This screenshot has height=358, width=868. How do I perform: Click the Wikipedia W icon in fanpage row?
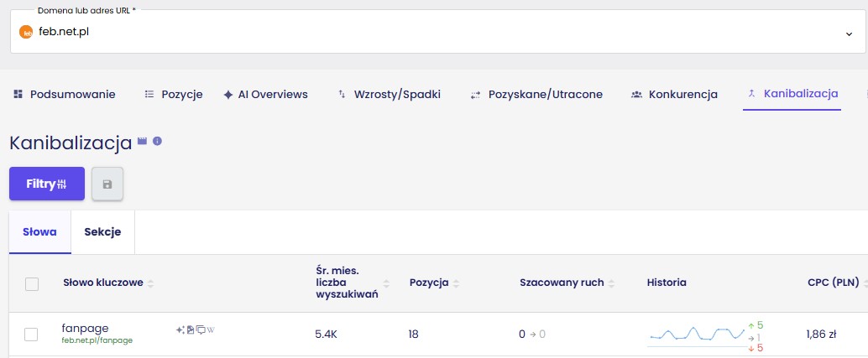[211, 329]
